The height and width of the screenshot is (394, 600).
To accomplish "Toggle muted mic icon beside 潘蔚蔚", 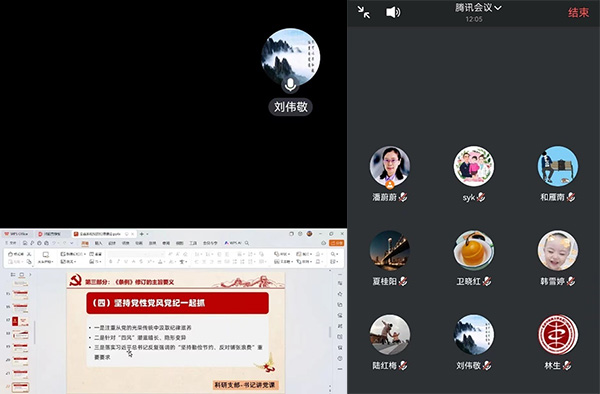I will click(x=403, y=197).
